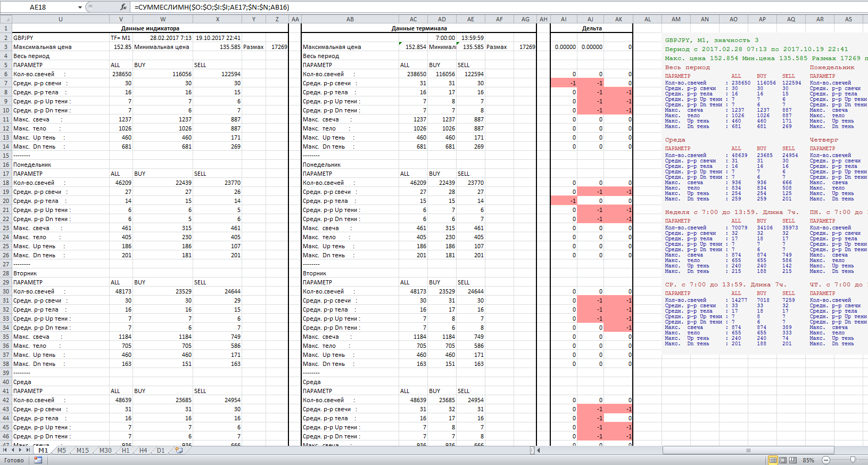Click the 85% zoom level button
868x465 pixels.
click(808, 460)
